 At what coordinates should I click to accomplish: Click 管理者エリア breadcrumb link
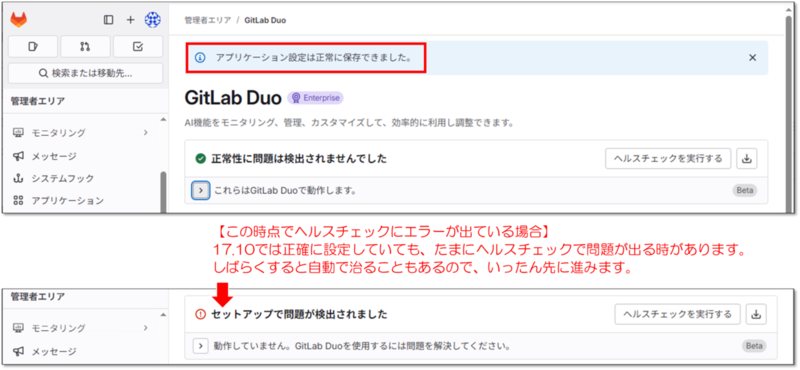207,20
